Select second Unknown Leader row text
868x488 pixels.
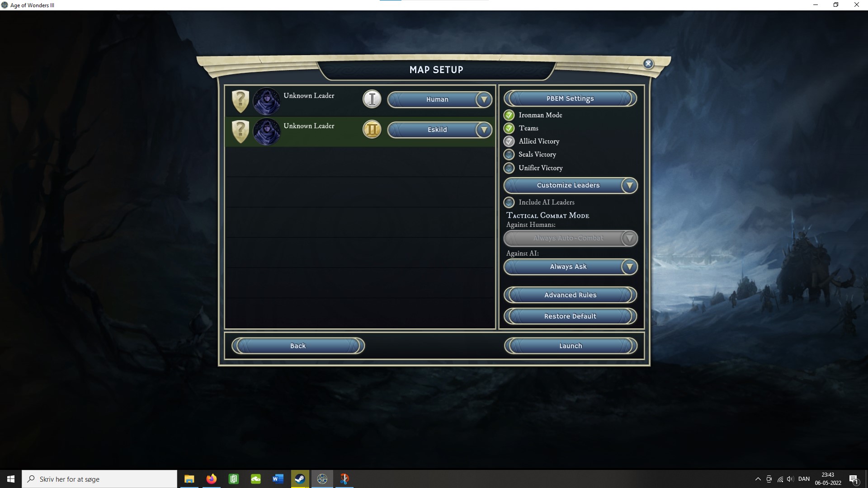(x=309, y=126)
